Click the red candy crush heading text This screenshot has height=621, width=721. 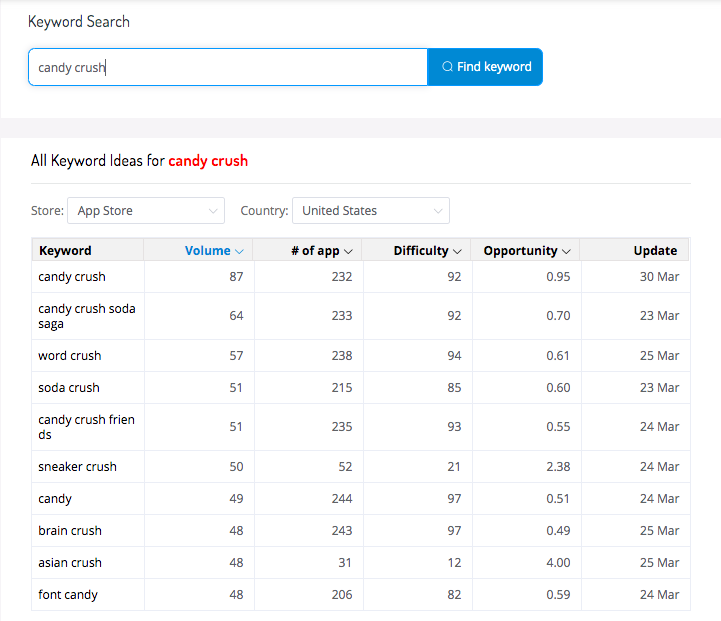[208, 161]
